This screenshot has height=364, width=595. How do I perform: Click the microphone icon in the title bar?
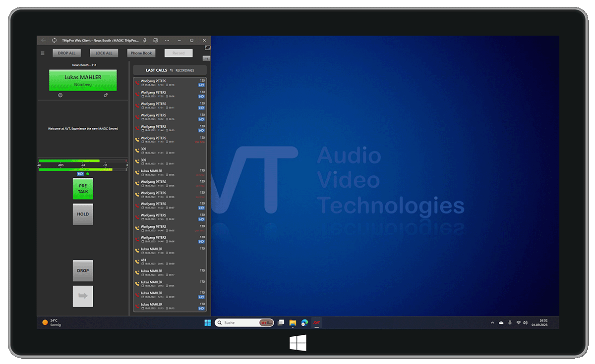(x=144, y=40)
